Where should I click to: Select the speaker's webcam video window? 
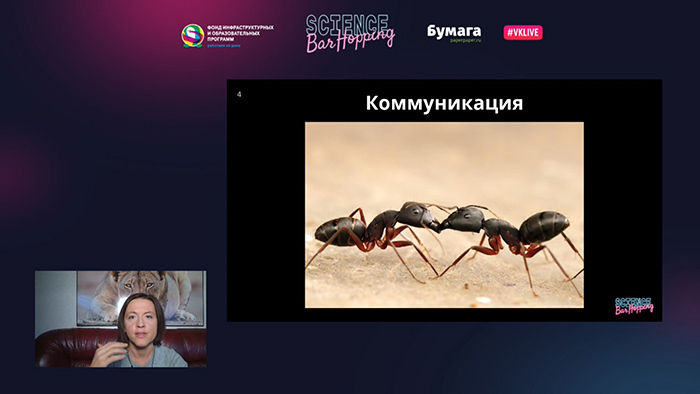[121, 319]
